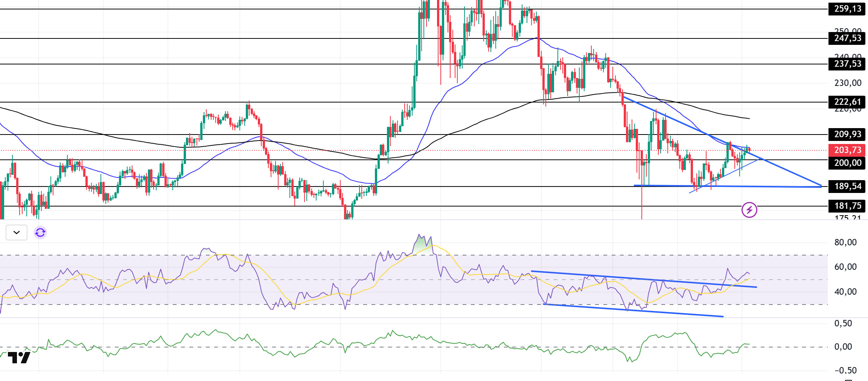Select the 222,61 price level label
Viewport: 868px width, 381px height.
click(847, 102)
